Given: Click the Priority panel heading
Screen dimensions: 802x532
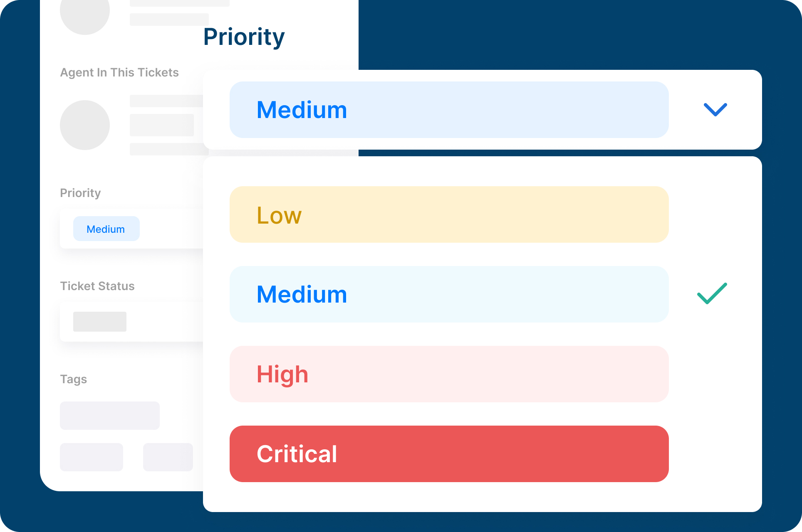Looking at the screenshot, I should (x=243, y=37).
